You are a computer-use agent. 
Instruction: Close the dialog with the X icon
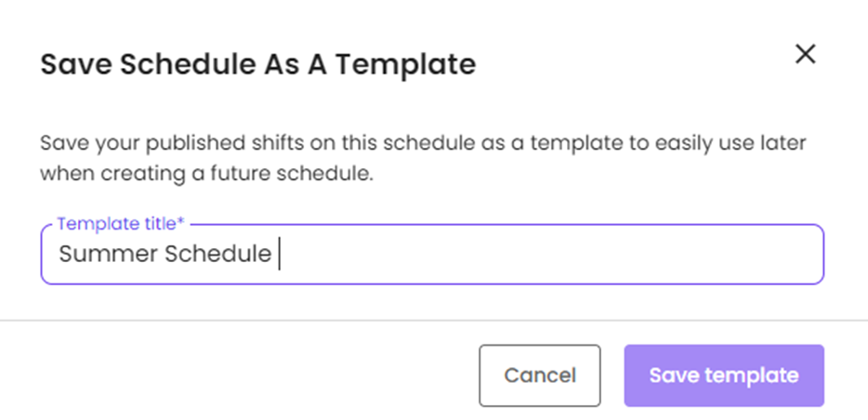coord(805,55)
